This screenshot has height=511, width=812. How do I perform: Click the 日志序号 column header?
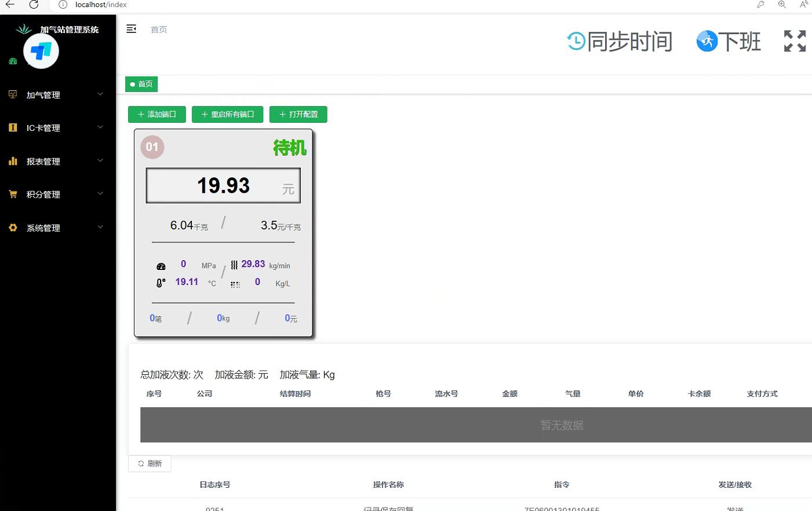(x=215, y=485)
